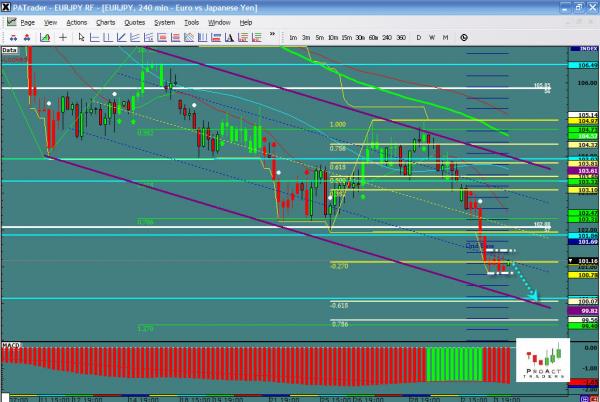
Task: Switch to the 1m timeframe
Action: tap(292, 36)
